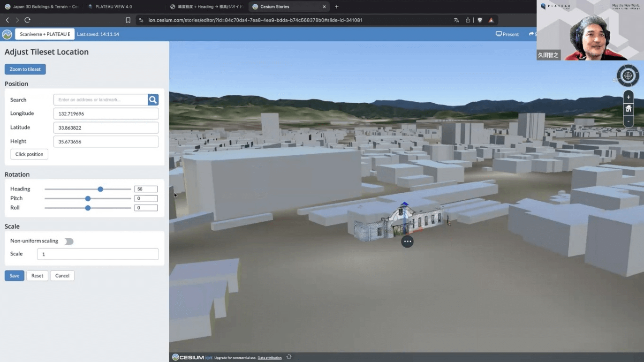This screenshot has height=362, width=644.
Task: Click the browser reload icon
Action: pyautogui.click(x=28, y=20)
